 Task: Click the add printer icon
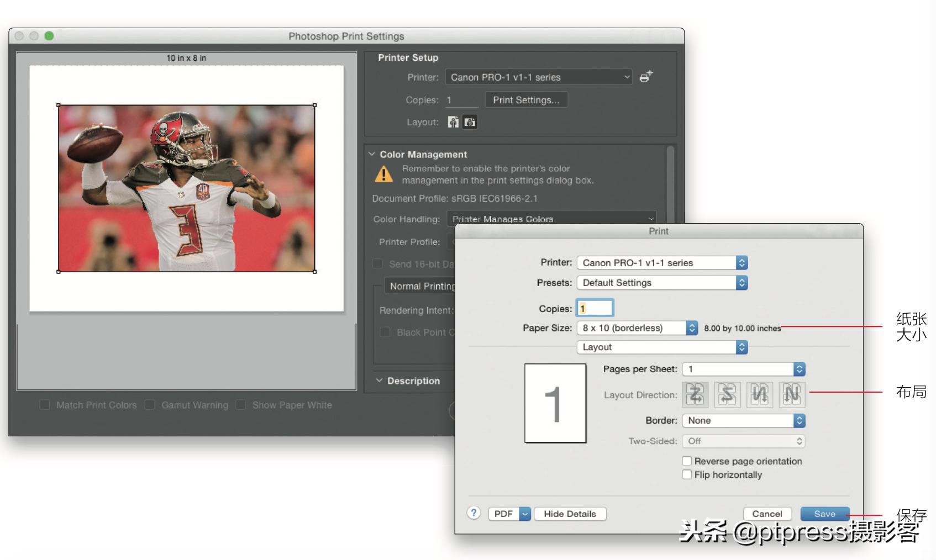tap(646, 77)
